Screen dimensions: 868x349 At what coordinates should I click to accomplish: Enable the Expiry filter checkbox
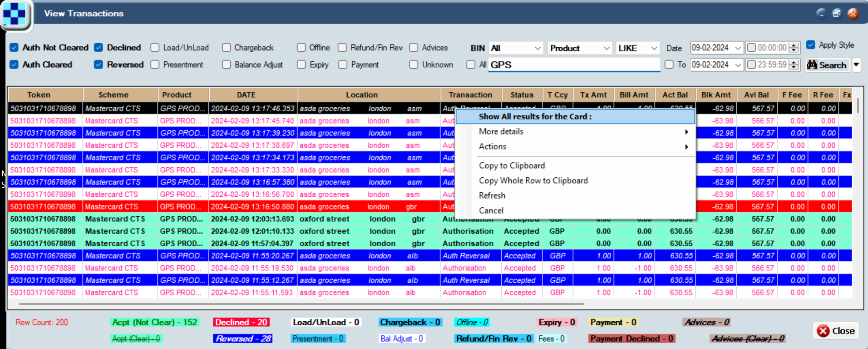pos(301,65)
